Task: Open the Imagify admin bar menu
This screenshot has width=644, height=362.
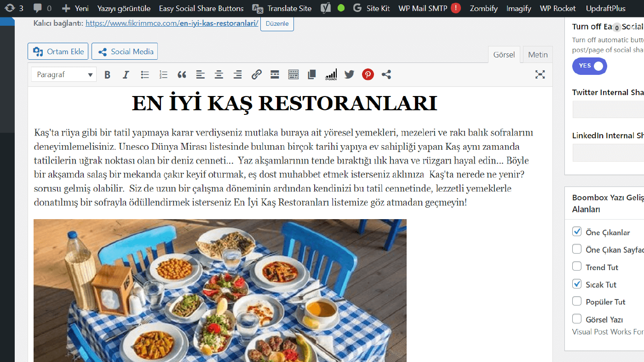Action: (x=518, y=8)
